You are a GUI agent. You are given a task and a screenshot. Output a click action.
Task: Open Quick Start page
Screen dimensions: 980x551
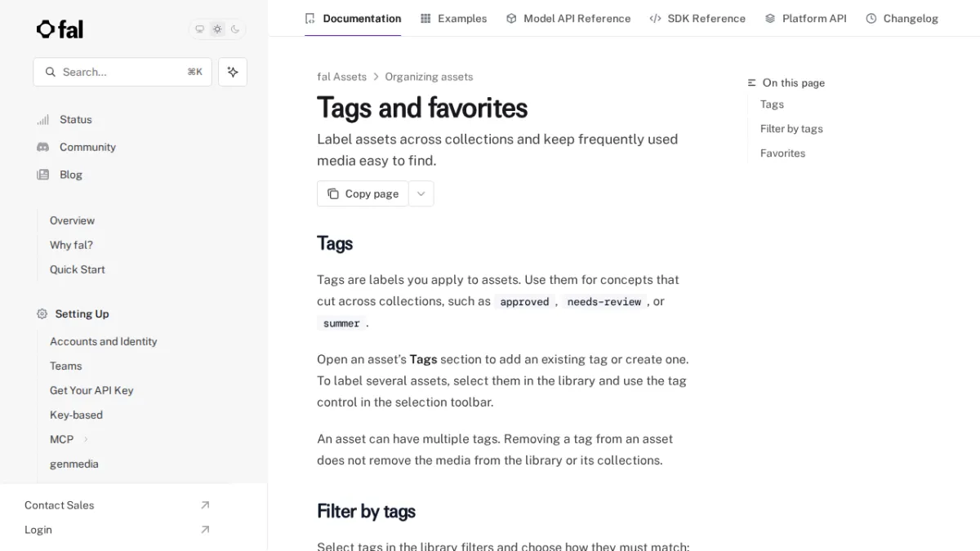pyautogui.click(x=78, y=269)
